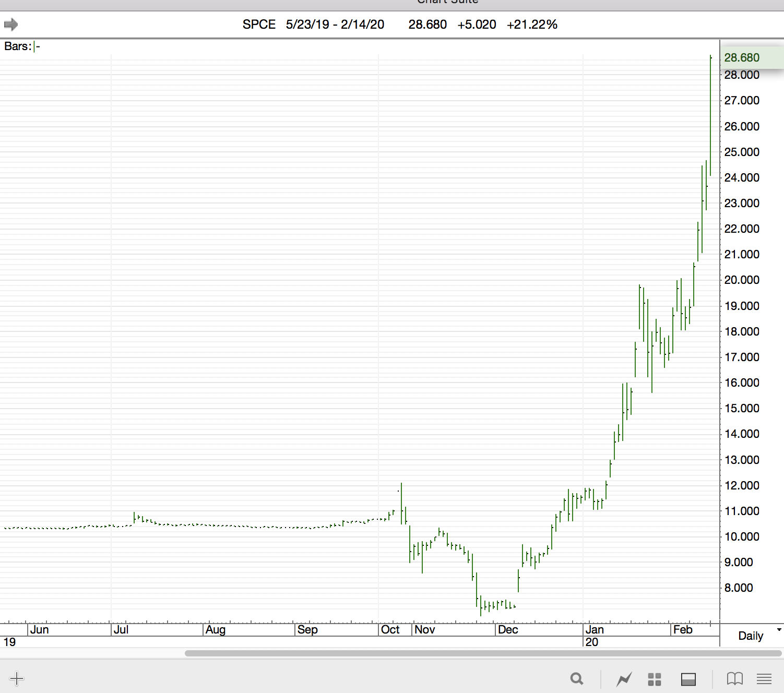The width and height of the screenshot is (784, 693).
Task: Click the Jan label on time axis
Action: point(595,629)
